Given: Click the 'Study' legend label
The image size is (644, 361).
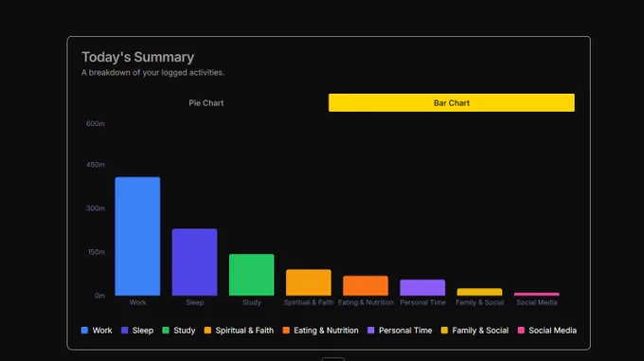Looking at the screenshot, I should [184, 330].
